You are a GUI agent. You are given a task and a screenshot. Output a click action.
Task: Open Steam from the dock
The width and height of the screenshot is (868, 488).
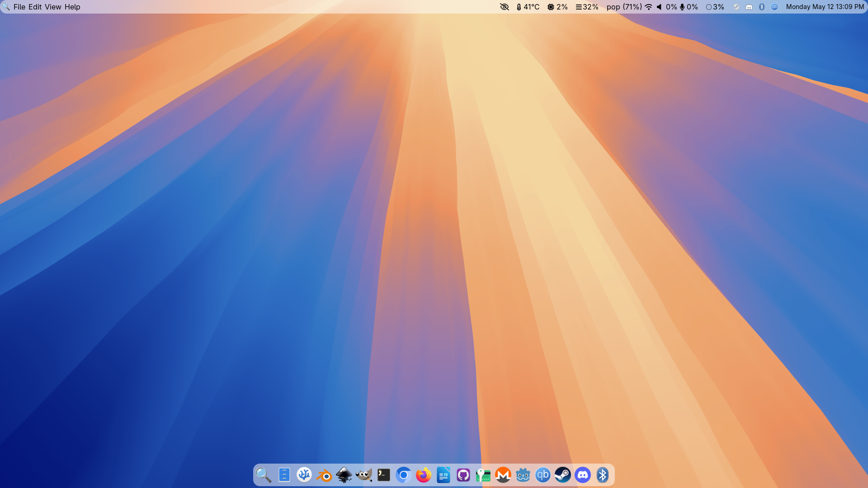pyautogui.click(x=563, y=475)
